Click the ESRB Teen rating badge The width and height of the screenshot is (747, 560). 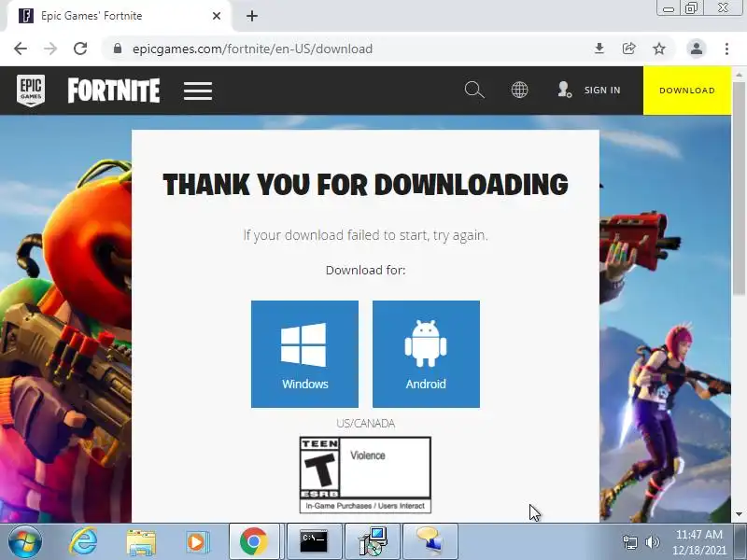pyautogui.click(x=365, y=475)
